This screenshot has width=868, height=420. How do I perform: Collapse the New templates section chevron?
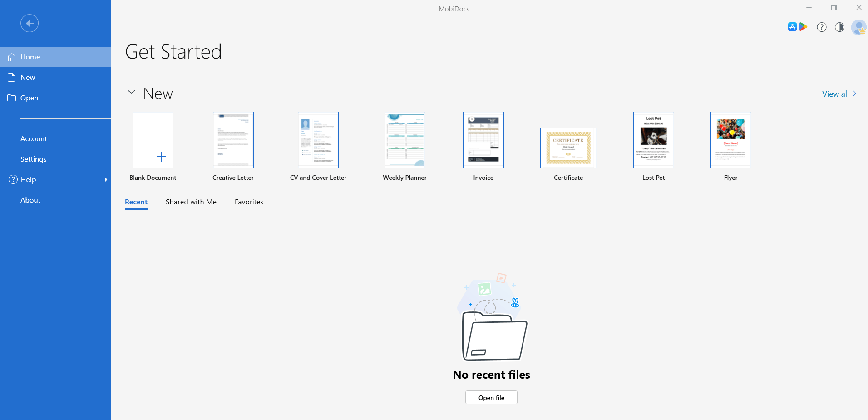click(131, 92)
